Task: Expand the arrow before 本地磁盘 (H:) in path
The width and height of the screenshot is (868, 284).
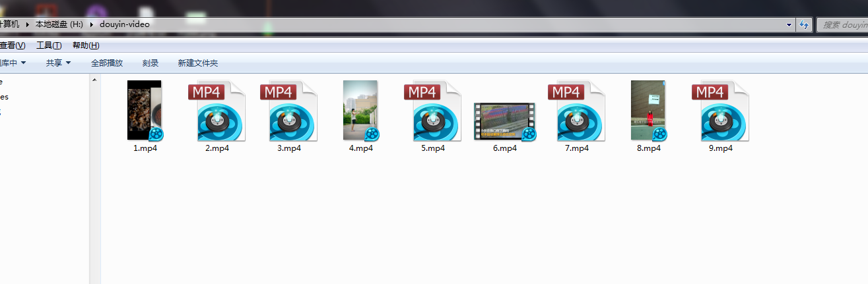Action: tap(28, 24)
